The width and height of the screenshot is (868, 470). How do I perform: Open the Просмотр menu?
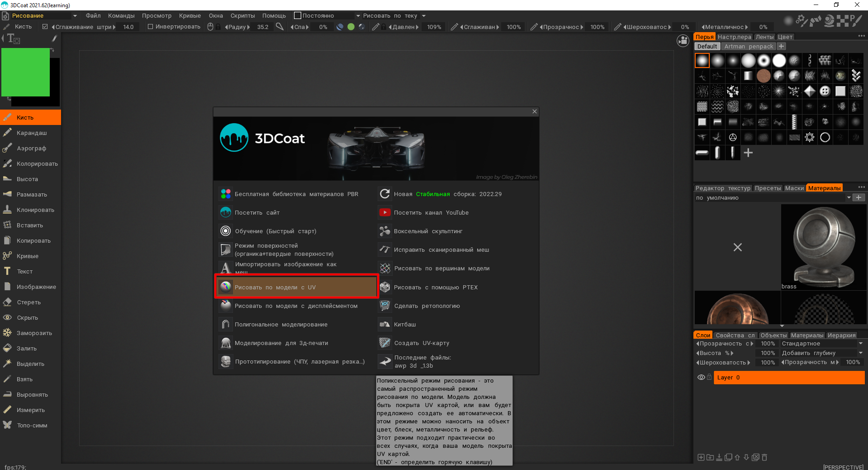pos(157,15)
